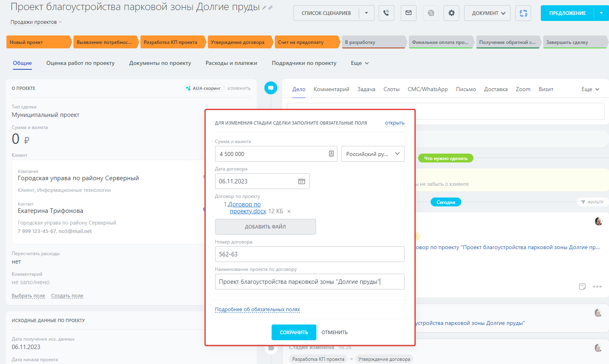
Task: Click the ДОБАВИТЬ ФАЙЛ button
Action: coord(266,227)
